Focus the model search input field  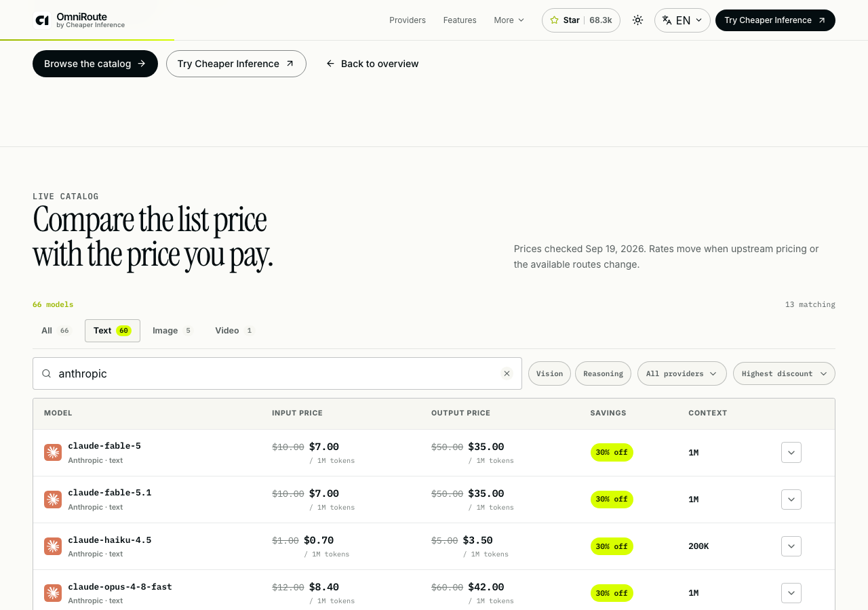[x=277, y=373]
